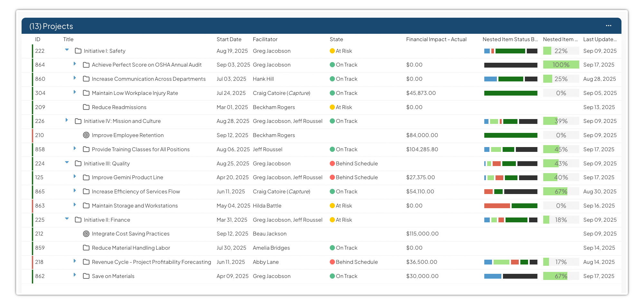The height and width of the screenshot is (306, 644).
Task: Expand Revenue Cycle Profitability Forecasting row
Action: tap(75, 261)
